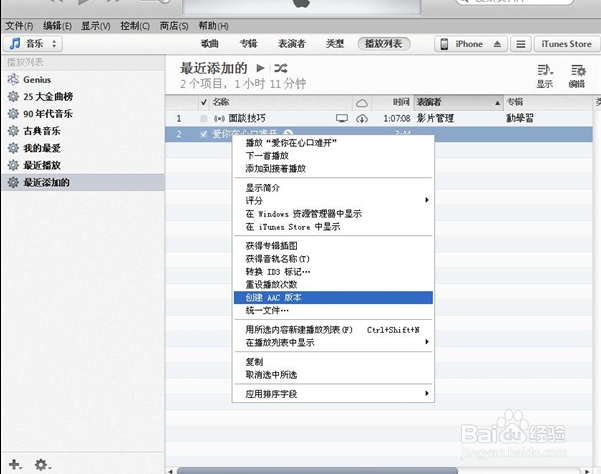Sort by the 名称 column header
Screen dimensions: 601x474
[281, 102]
